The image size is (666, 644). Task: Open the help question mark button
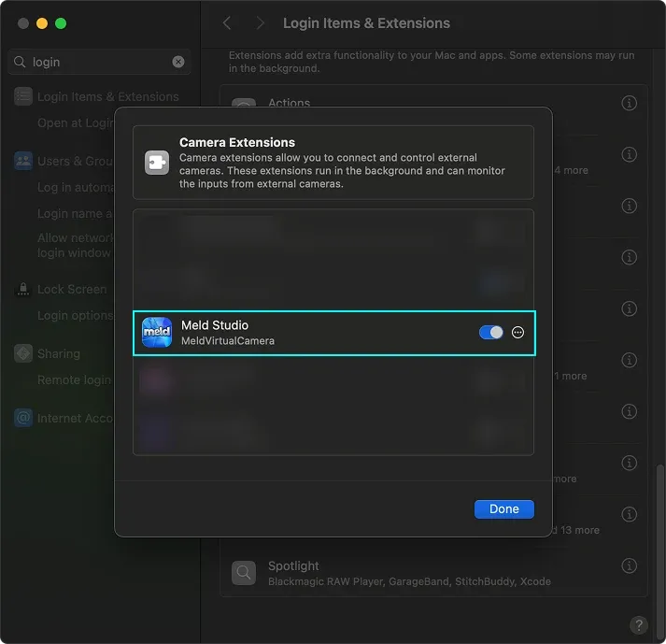pos(638,625)
